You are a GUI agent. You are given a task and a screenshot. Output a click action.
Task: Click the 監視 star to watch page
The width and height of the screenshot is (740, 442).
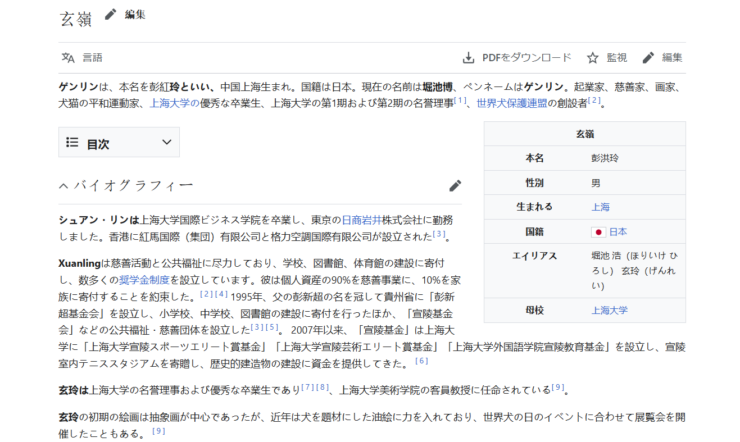tap(606, 58)
